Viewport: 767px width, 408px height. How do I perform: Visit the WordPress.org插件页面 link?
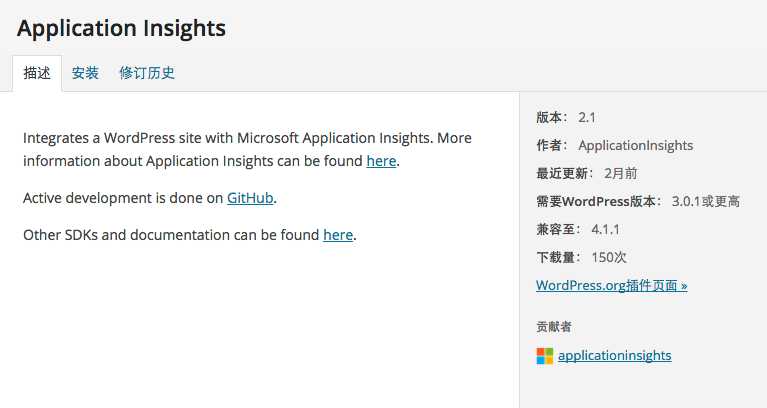[611, 285]
